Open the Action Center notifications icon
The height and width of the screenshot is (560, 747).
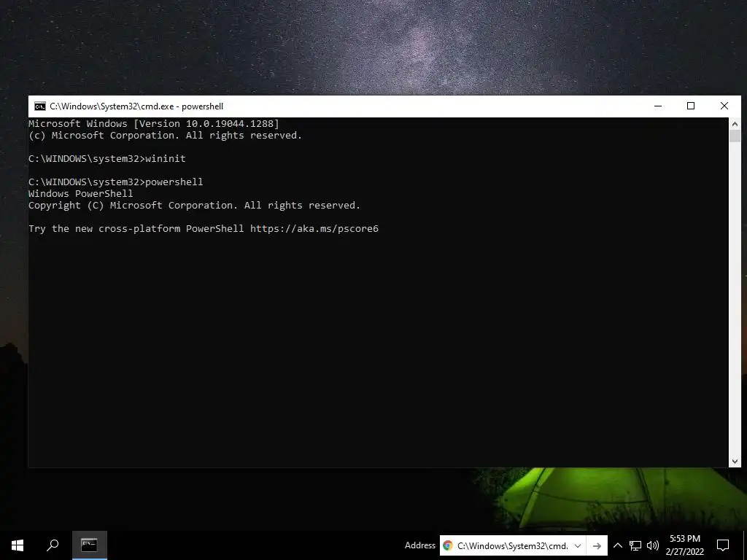(723, 545)
